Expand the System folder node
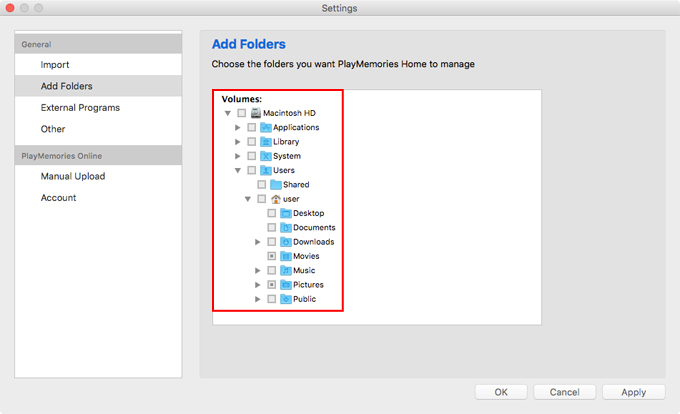680x414 pixels. pos(238,156)
